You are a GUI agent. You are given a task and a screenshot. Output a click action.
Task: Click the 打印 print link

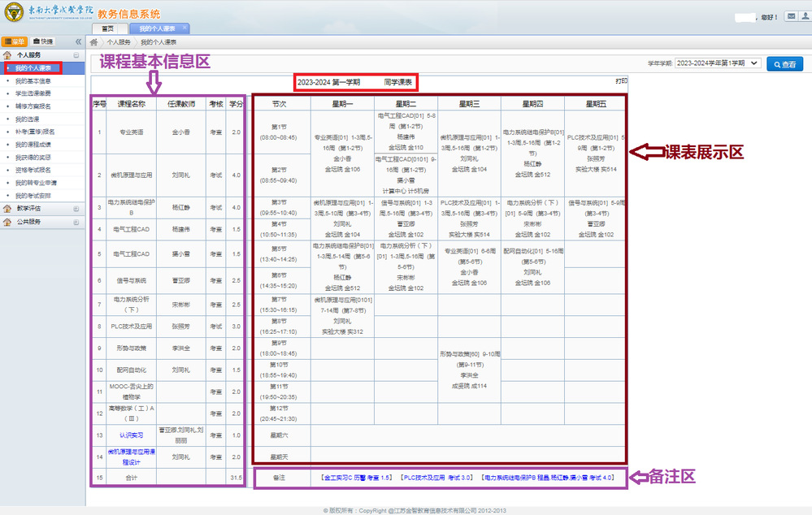pos(621,80)
